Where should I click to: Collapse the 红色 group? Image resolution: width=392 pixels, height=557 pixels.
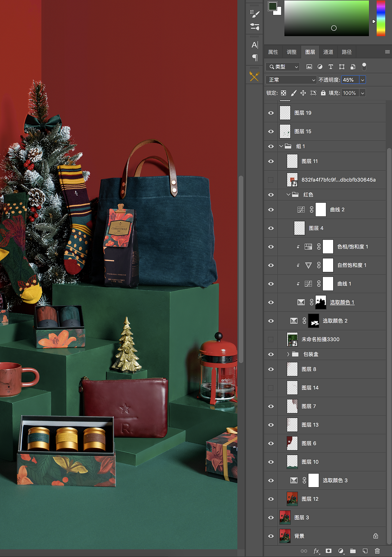(288, 194)
